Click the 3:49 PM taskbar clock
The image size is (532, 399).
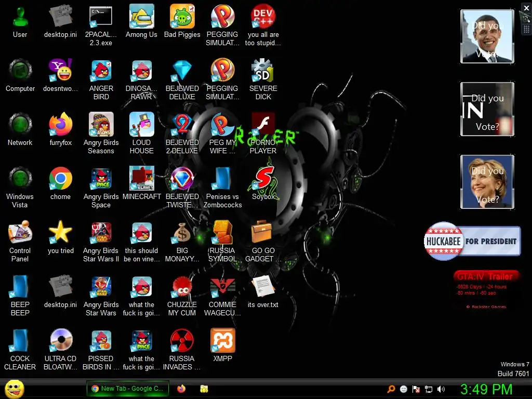tap(486, 389)
